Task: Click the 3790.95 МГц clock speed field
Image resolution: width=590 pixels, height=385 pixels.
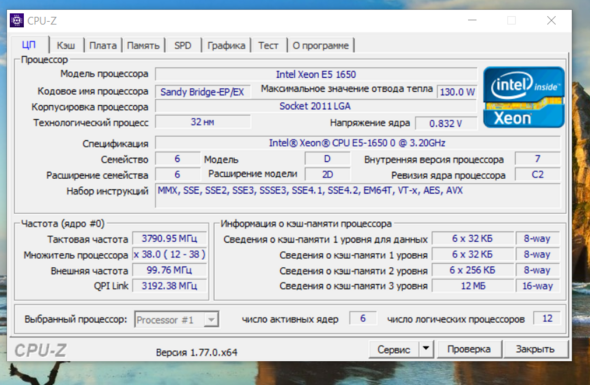Action: [169, 239]
